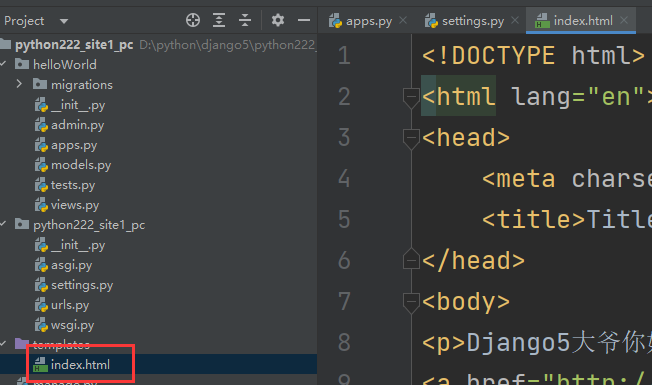
Task: Select the python222_site1_pc project root
Action: 74,44
